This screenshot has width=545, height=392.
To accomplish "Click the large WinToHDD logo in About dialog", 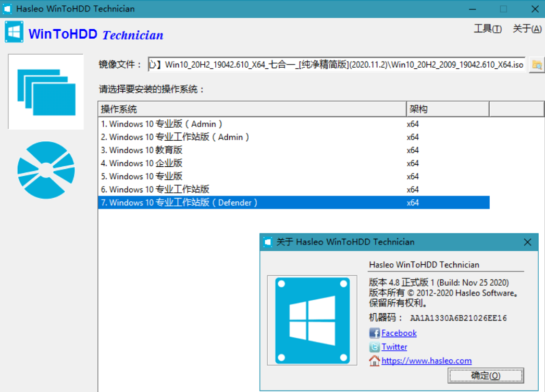I will [312, 321].
